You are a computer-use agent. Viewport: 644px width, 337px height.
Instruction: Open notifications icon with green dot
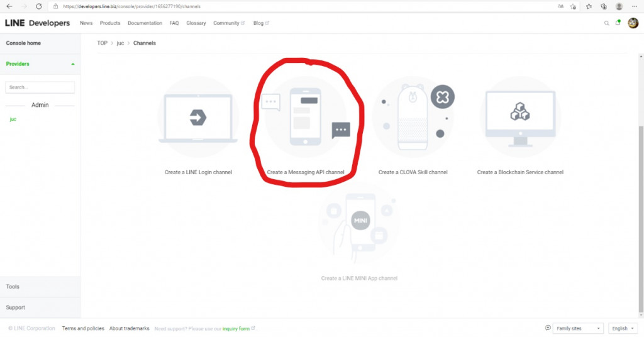[x=618, y=23]
